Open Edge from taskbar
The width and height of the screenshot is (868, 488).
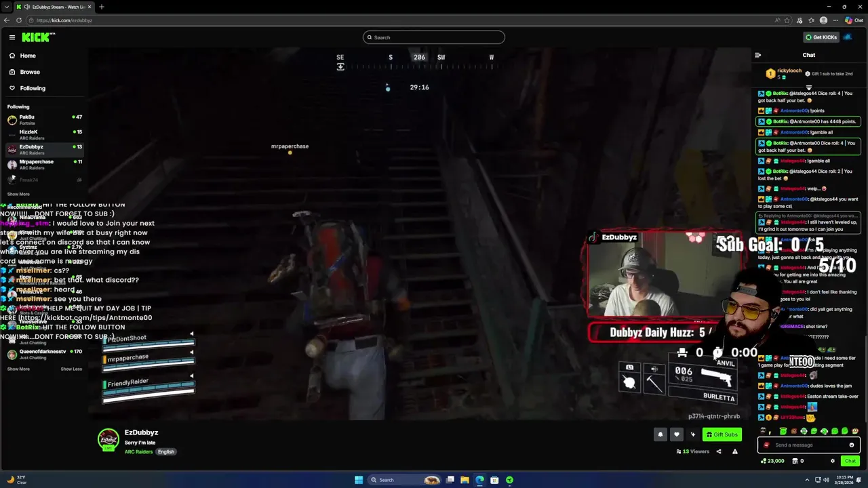pos(479,480)
